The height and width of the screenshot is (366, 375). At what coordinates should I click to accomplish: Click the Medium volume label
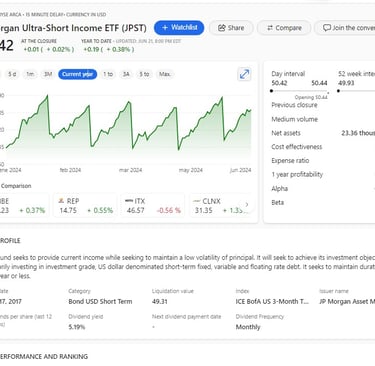pyautogui.click(x=294, y=119)
